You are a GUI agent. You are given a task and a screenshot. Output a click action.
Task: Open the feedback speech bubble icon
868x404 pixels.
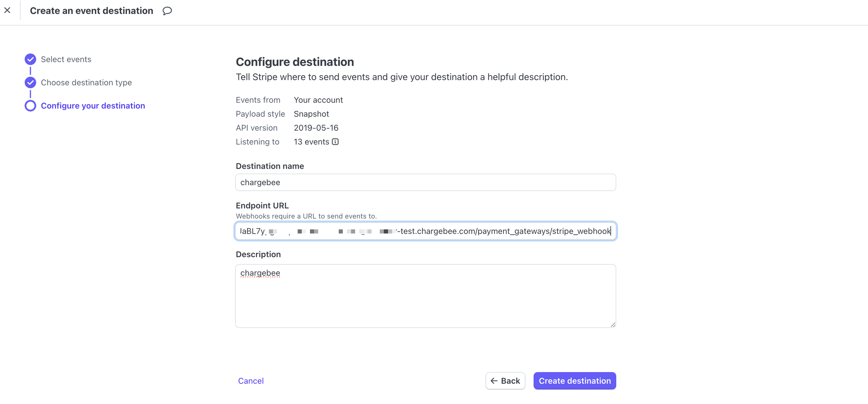tap(167, 11)
